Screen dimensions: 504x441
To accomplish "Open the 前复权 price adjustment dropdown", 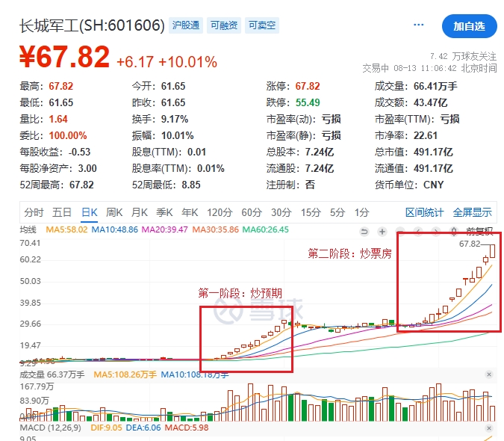I will point(479,231).
